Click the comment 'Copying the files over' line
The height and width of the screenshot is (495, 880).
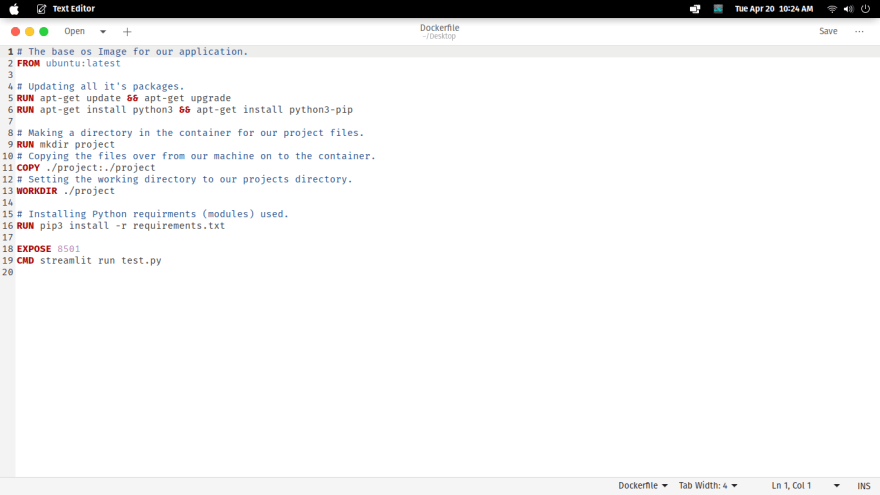(x=196, y=156)
